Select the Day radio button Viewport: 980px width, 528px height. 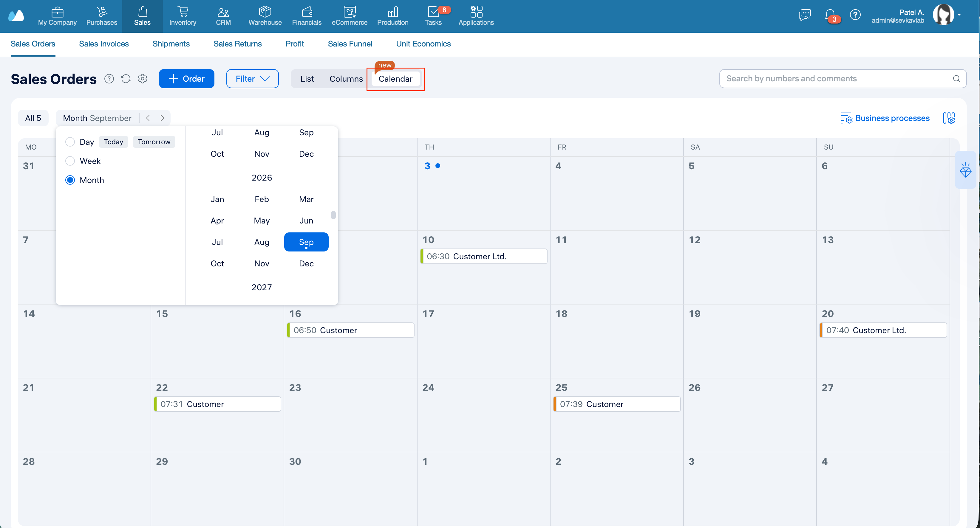click(70, 142)
